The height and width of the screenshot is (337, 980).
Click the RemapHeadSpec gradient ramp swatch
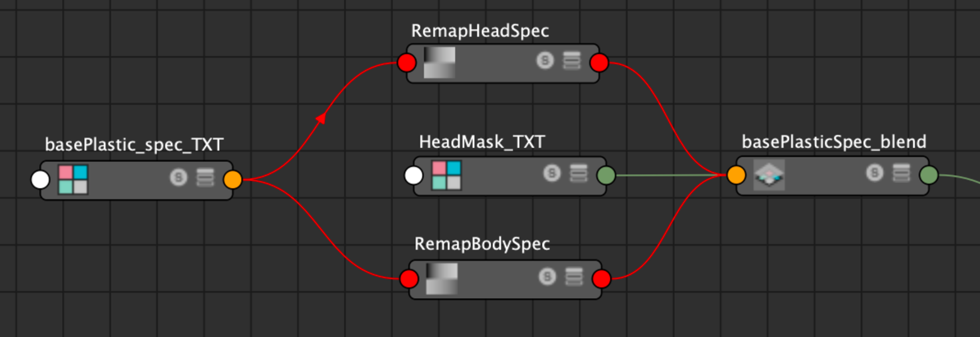pos(439,63)
